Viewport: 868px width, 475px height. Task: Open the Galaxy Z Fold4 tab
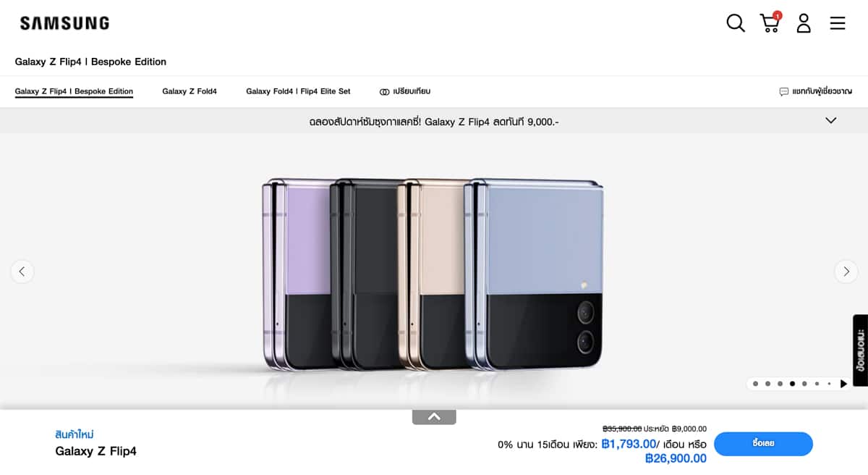190,91
